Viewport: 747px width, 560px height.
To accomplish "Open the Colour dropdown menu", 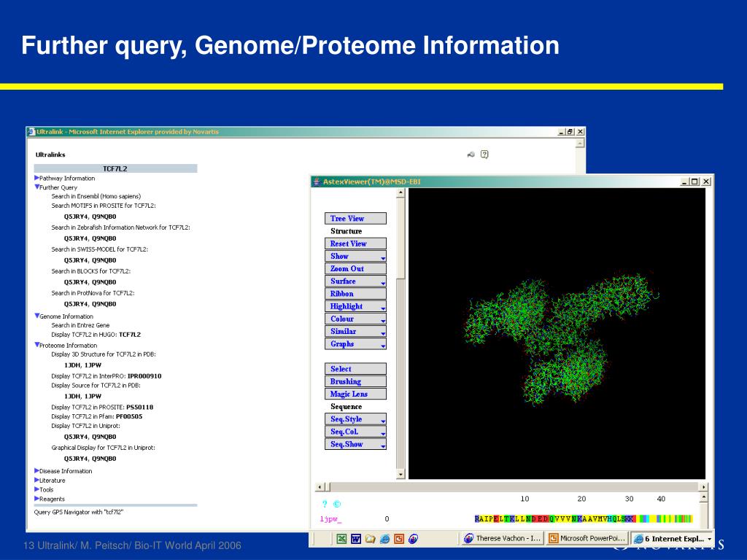I will click(355, 319).
